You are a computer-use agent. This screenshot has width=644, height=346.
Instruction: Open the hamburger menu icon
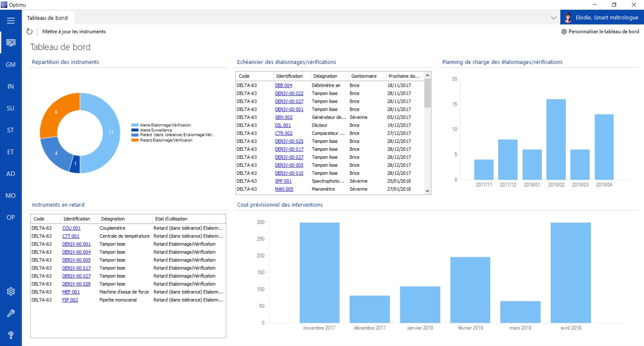pyautogui.click(x=11, y=20)
